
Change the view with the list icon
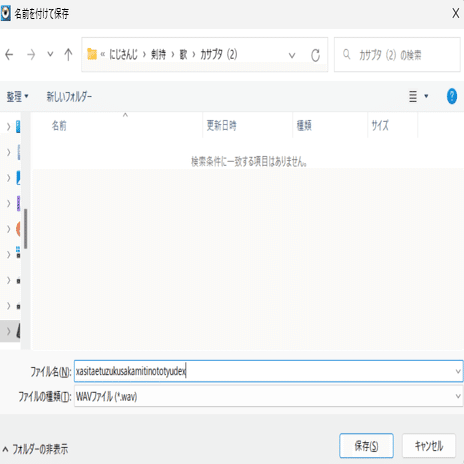click(413, 96)
